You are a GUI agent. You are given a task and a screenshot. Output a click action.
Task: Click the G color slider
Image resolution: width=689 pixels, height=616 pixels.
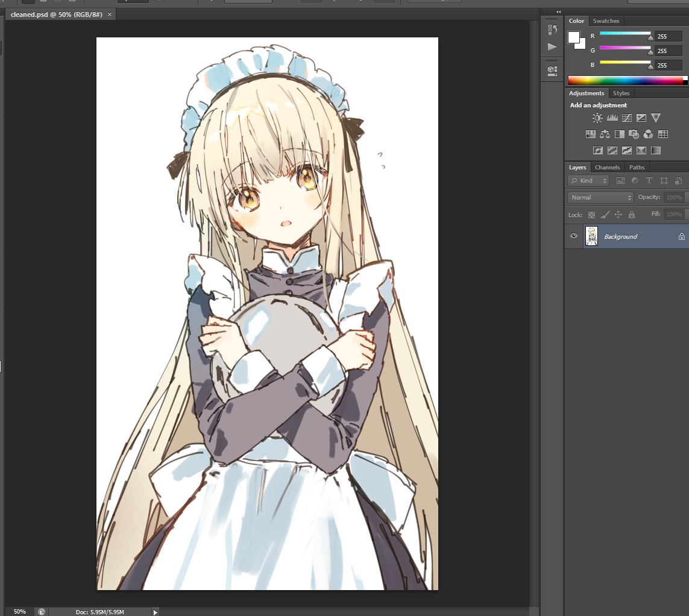pos(625,48)
